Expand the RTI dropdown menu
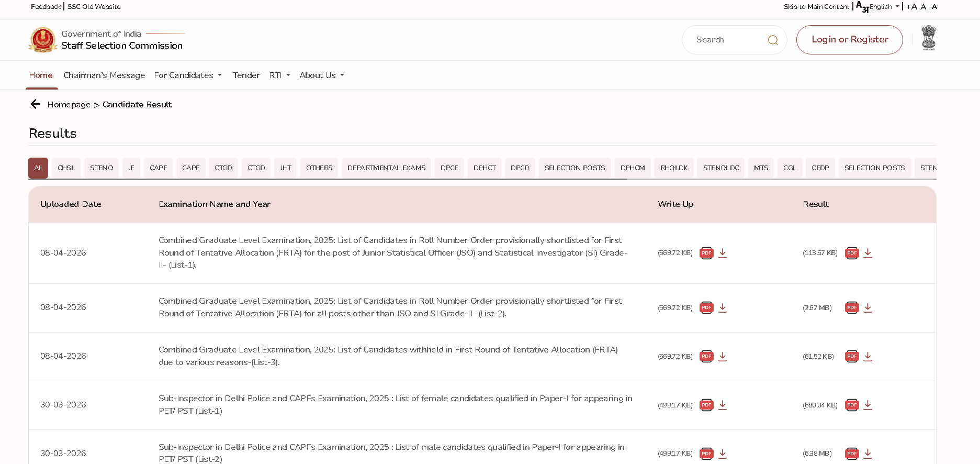Screen dimensions: 980x464 [x=279, y=75]
